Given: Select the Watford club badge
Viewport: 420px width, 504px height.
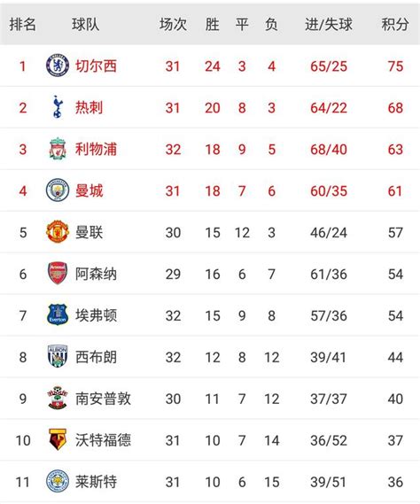Looking at the screenshot, I should [x=58, y=439].
